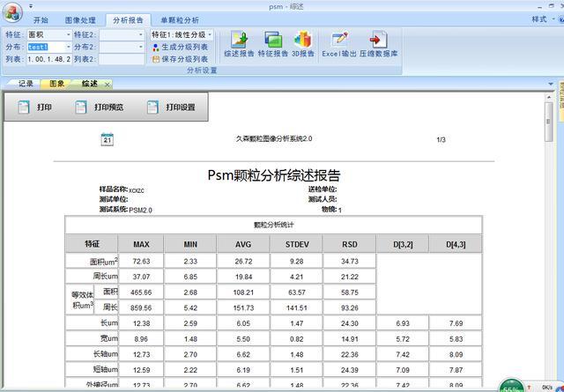Click the 压缩数据库 compress database icon
Image resolution: width=564 pixels, height=392 pixels.
coord(378,40)
